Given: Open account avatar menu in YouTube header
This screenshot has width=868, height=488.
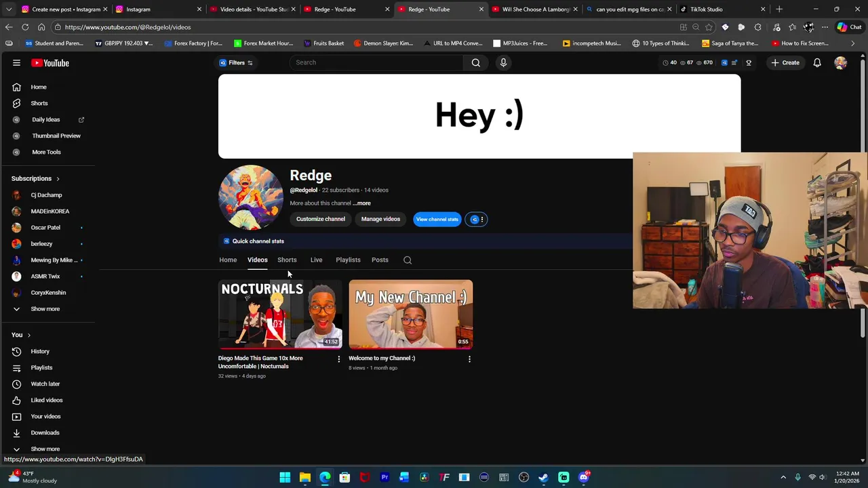Looking at the screenshot, I should tap(840, 62).
